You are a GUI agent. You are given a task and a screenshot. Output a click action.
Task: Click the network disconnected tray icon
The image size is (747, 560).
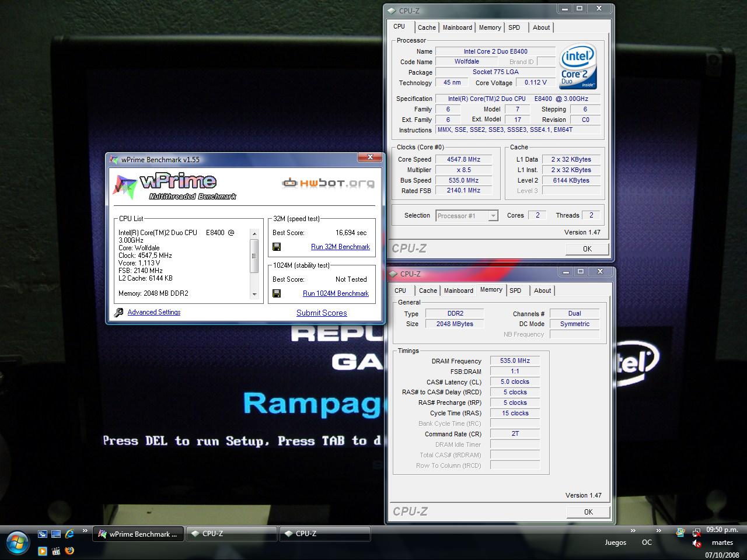click(x=696, y=532)
